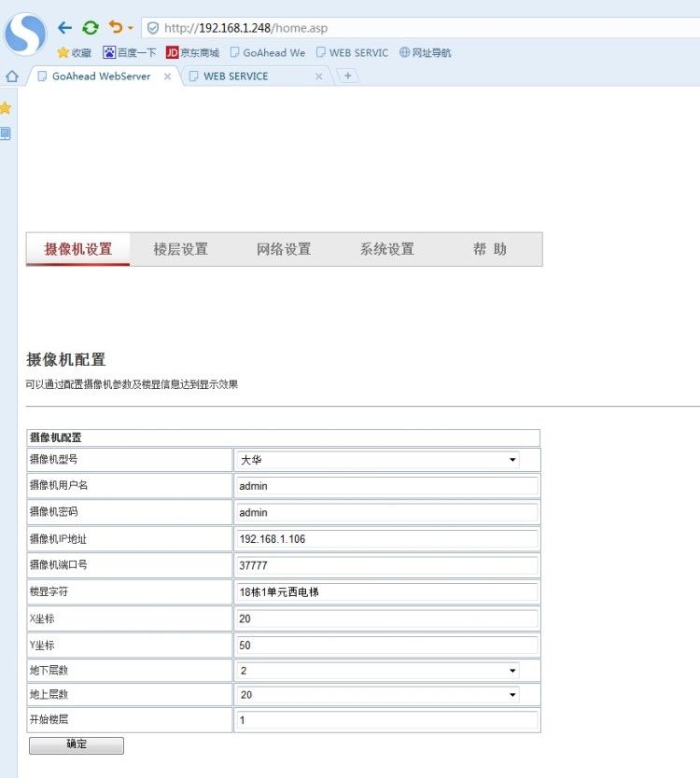
Task: Open the 网址导航 globe bookmark
Action: pyautogui.click(x=425, y=52)
